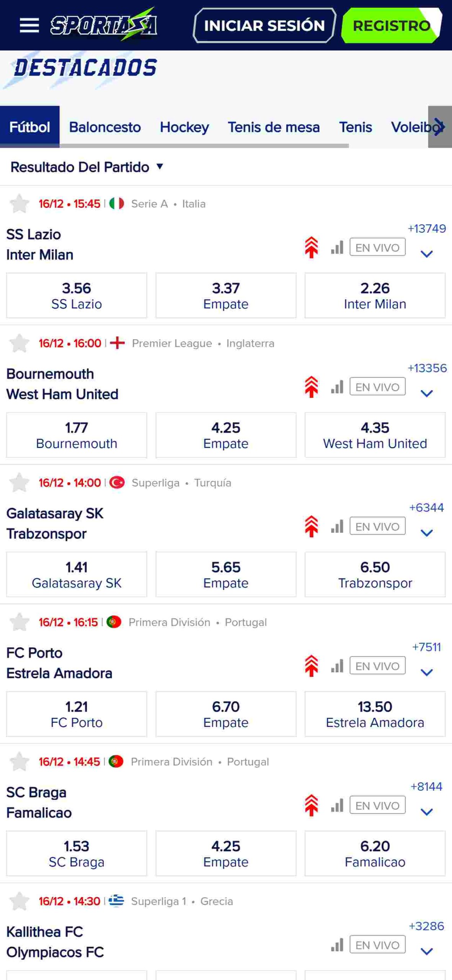The height and width of the screenshot is (980, 452).
Task: Expand the FC Porto match markets chevron
Action: pos(427,672)
